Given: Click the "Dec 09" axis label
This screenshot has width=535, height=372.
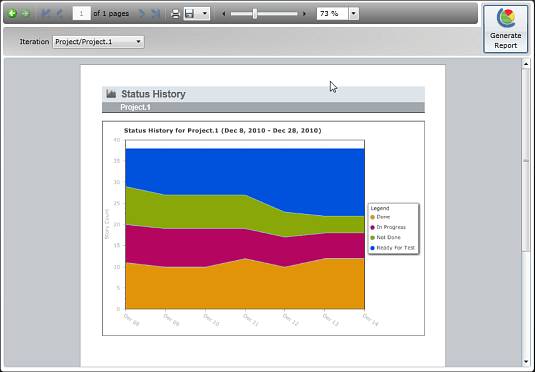Looking at the screenshot, I should 171,320.
